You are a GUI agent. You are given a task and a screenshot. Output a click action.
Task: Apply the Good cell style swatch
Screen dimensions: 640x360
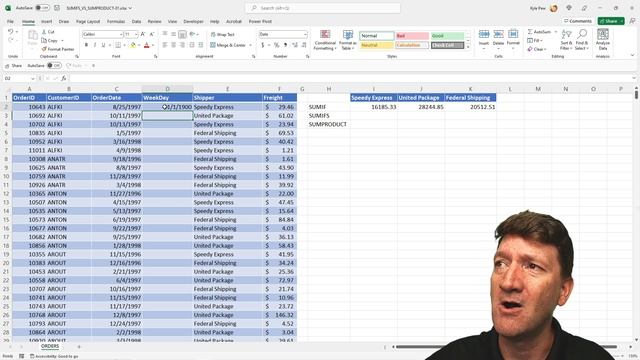pos(447,36)
